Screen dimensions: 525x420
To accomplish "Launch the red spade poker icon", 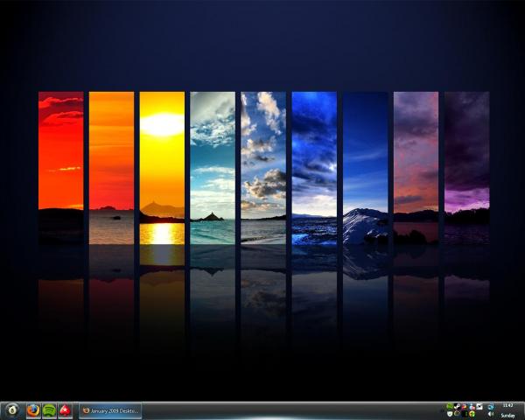I will click(x=65, y=409).
